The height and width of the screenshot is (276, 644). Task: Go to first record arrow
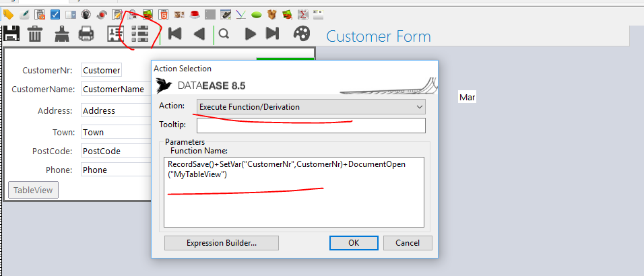pos(175,34)
